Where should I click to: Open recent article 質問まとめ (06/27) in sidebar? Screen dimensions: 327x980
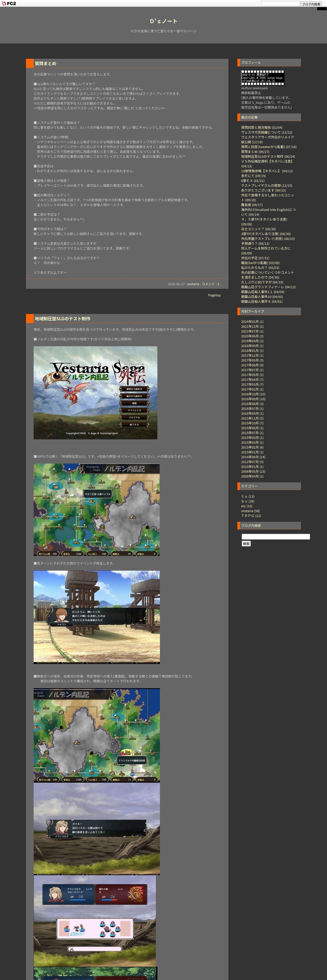pyautogui.click(x=255, y=152)
